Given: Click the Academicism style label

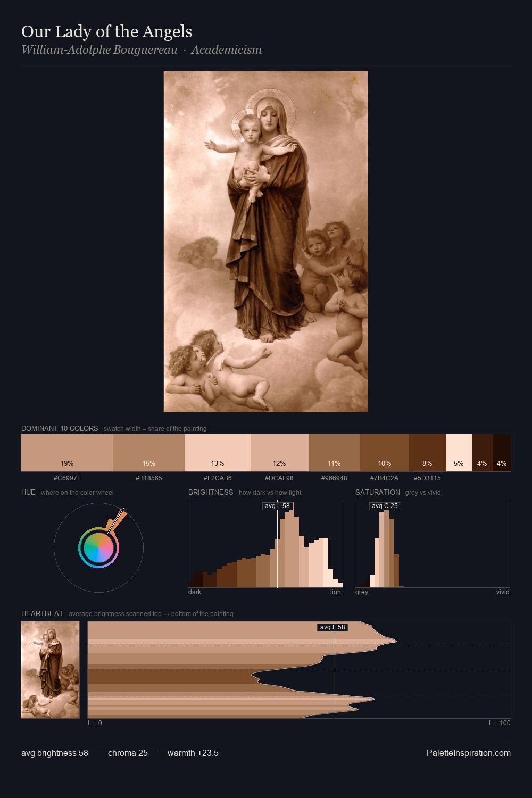Looking at the screenshot, I should tap(227, 50).
